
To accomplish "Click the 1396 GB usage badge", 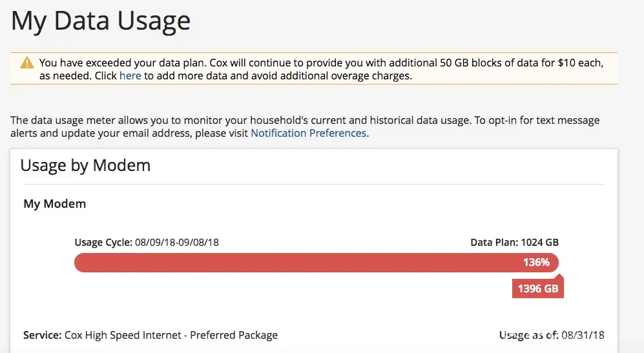I will [x=537, y=288].
